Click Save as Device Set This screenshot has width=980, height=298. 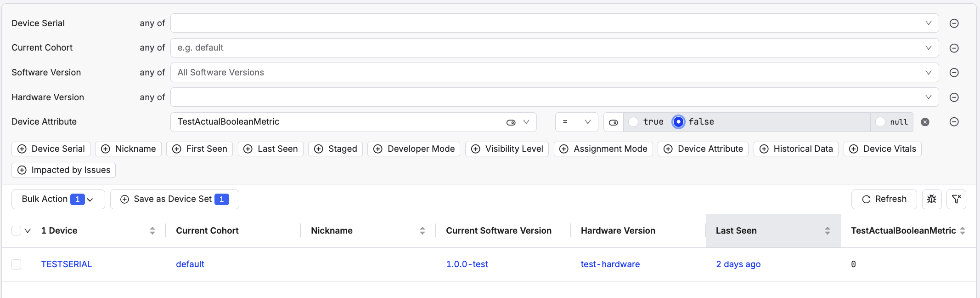click(x=175, y=199)
